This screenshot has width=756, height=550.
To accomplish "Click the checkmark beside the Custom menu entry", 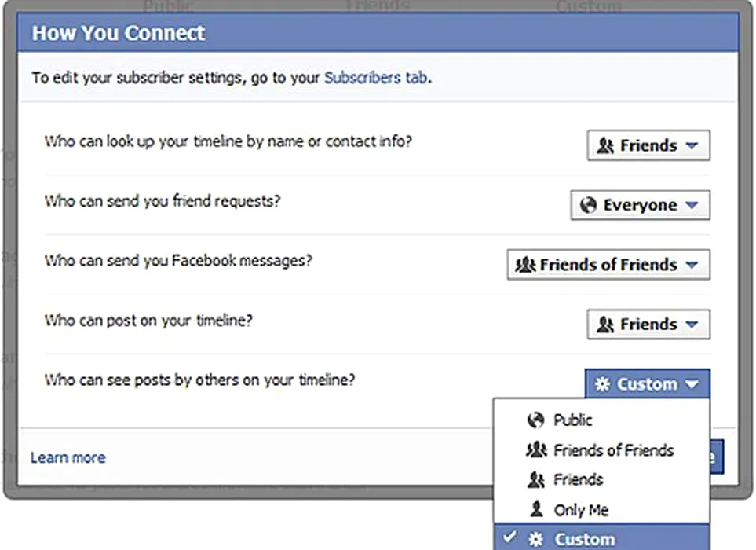I will [x=510, y=537].
